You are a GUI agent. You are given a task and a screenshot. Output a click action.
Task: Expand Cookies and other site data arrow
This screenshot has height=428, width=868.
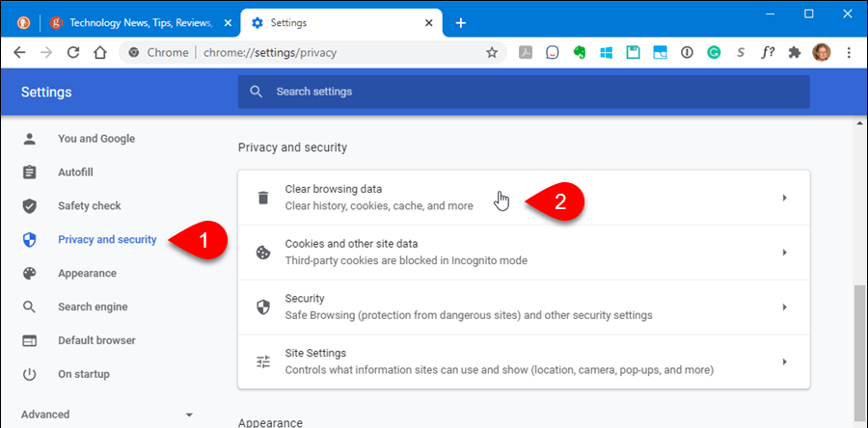(x=784, y=253)
